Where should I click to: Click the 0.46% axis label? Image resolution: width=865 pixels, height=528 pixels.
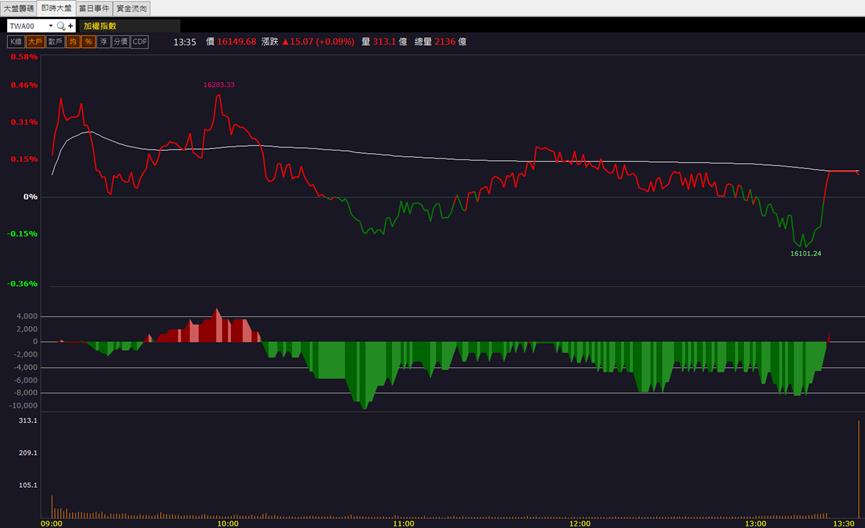pyautogui.click(x=24, y=85)
